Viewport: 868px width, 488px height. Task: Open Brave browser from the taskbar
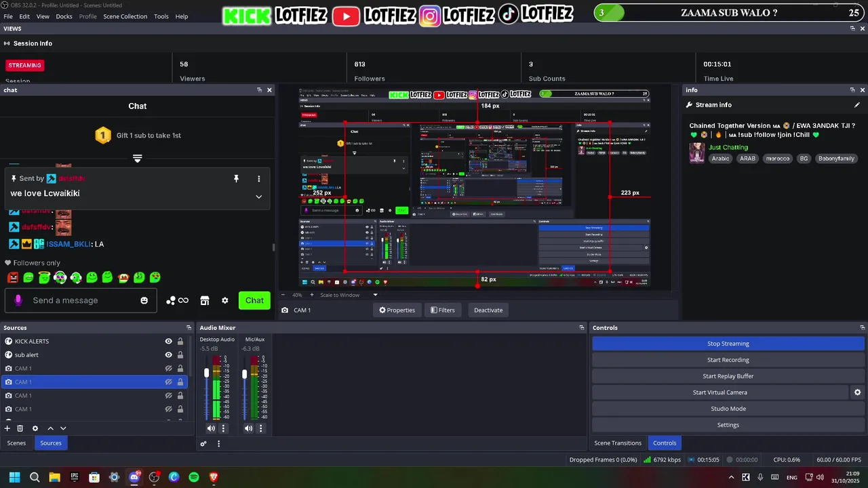click(x=214, y=477)
